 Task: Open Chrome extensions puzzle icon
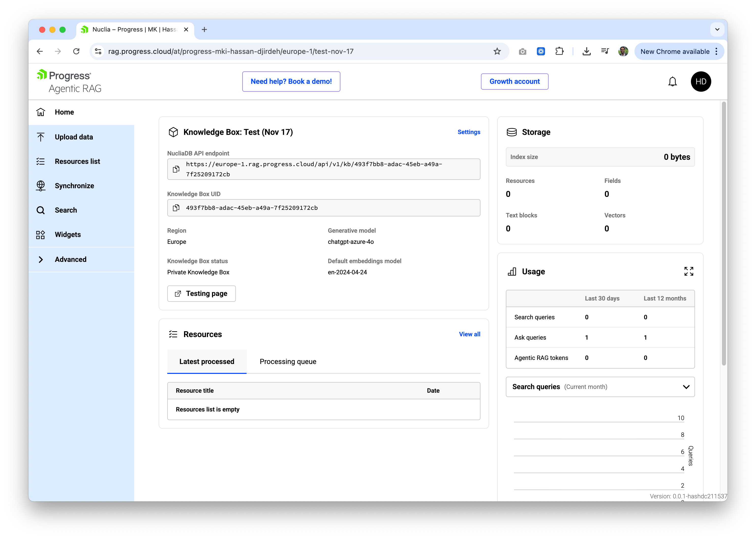pyautogui.click(x=559, y=52)
